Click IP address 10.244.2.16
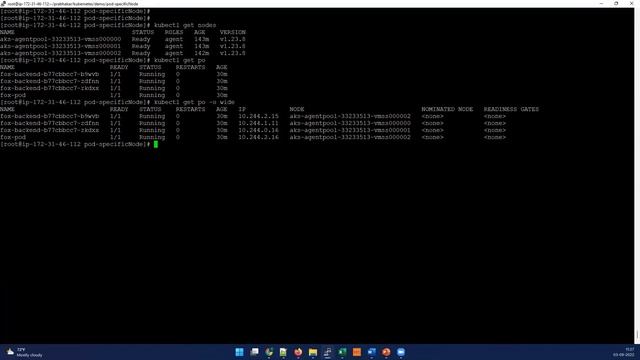The image size is (640, 360). click(x=258, y=137)
